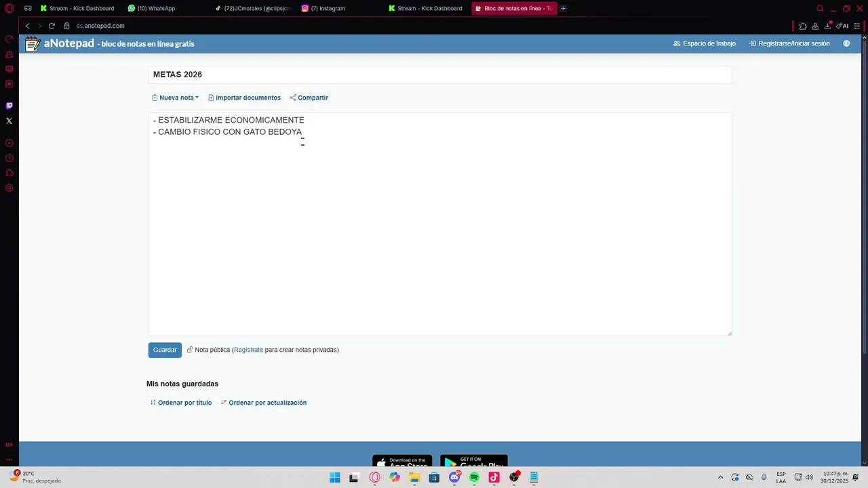Show hidden system tray icons
Image resolution: width=868 pixels, height=488 pixels.
720,477
